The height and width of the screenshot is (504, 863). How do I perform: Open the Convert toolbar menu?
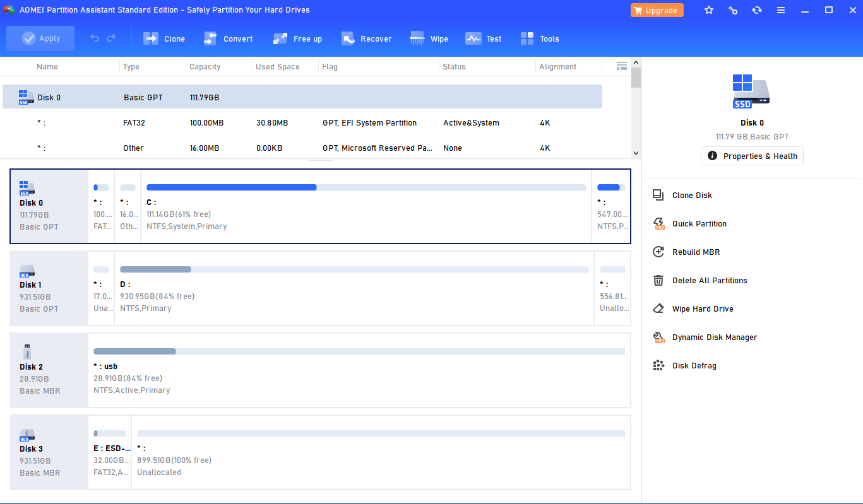coord(229,39)
